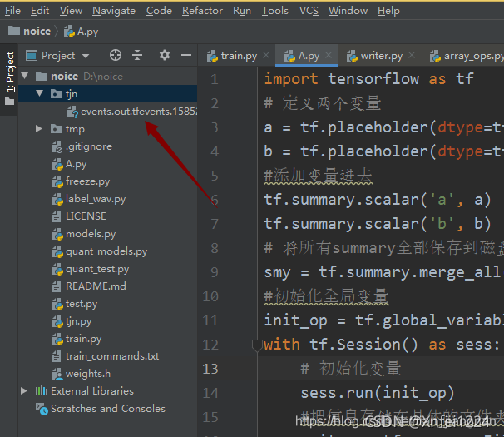The height and width of the screenshot is (437, 504).
Task: Open the Code menu
Action: [x=159, y=11]
